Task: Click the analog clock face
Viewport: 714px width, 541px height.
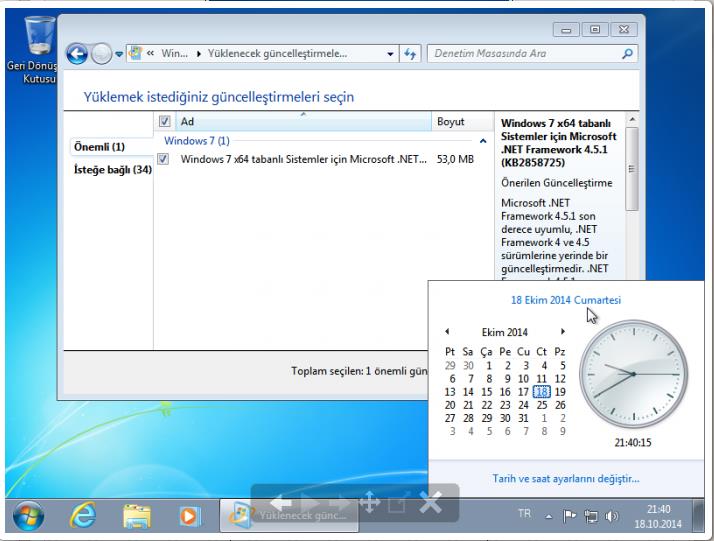Action: coord(633,374)
